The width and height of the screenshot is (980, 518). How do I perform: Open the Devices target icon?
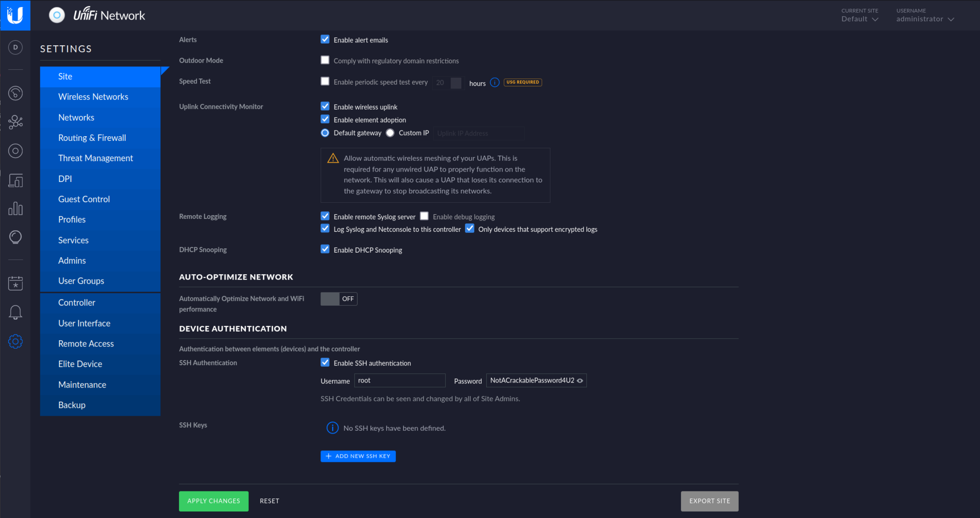pos(15,151)
